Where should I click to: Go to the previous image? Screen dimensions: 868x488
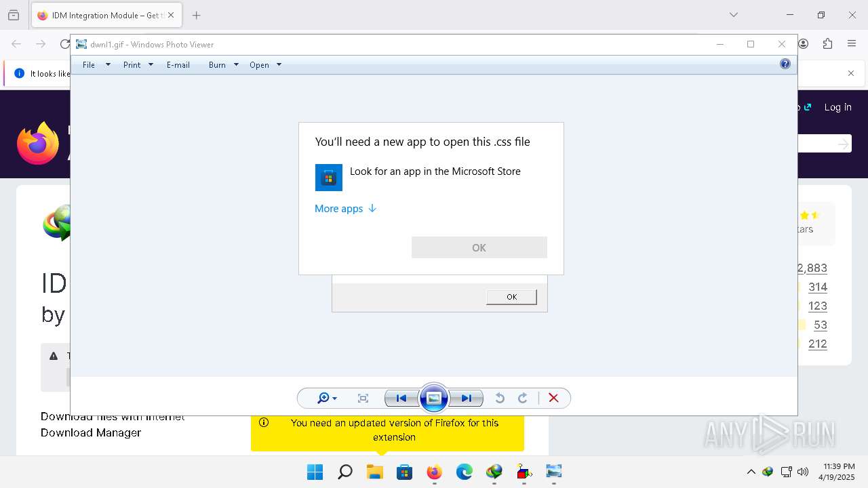[401, 399]
